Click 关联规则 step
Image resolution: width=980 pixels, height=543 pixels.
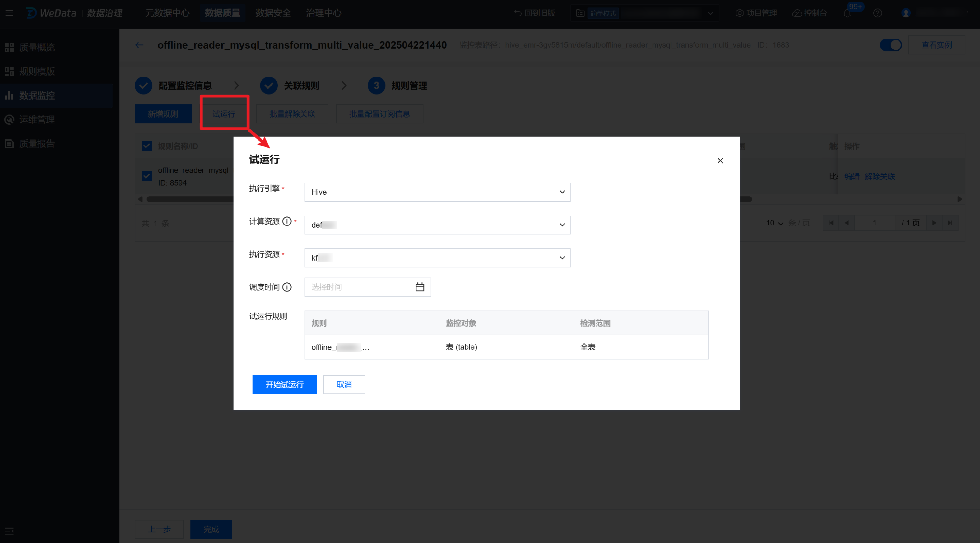[290, 86]
